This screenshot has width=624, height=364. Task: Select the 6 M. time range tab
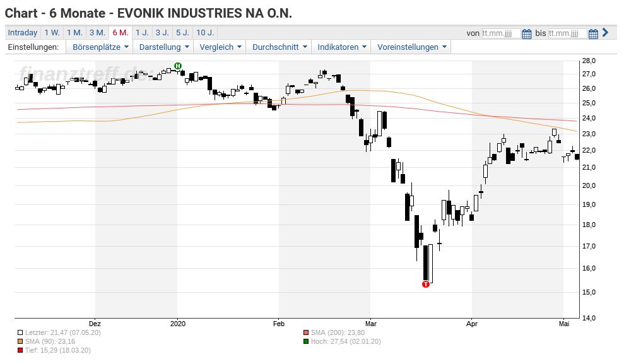coord(120,33)
